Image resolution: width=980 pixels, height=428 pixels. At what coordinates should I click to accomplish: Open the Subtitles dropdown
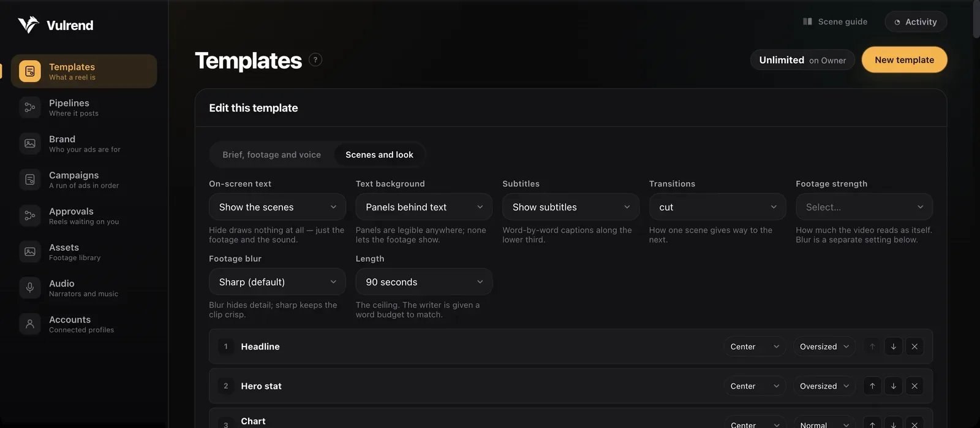[x=571, y=207]
